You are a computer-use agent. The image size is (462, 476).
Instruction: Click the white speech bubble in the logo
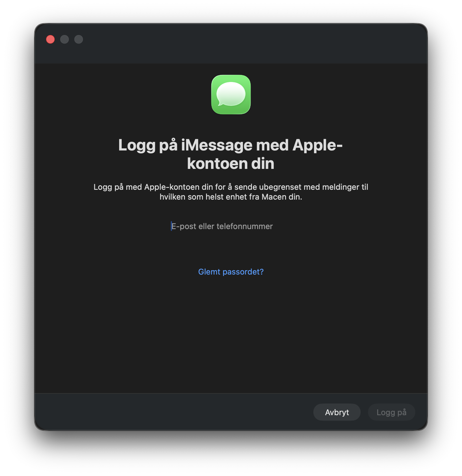coord(231,94)
